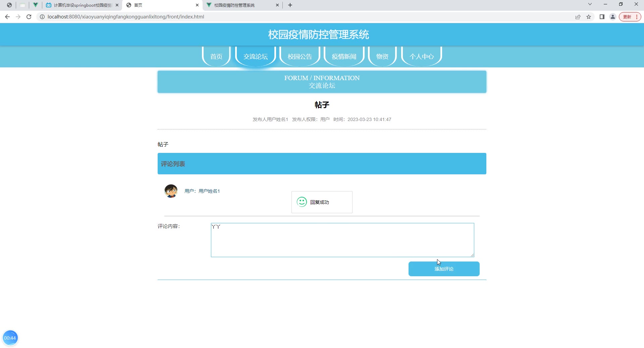Image resolution: width=644 pixels, height=348 pixels.
Task: Close the 校园疫情防控管理系统 tab
Action: click(x=277, y=5)
